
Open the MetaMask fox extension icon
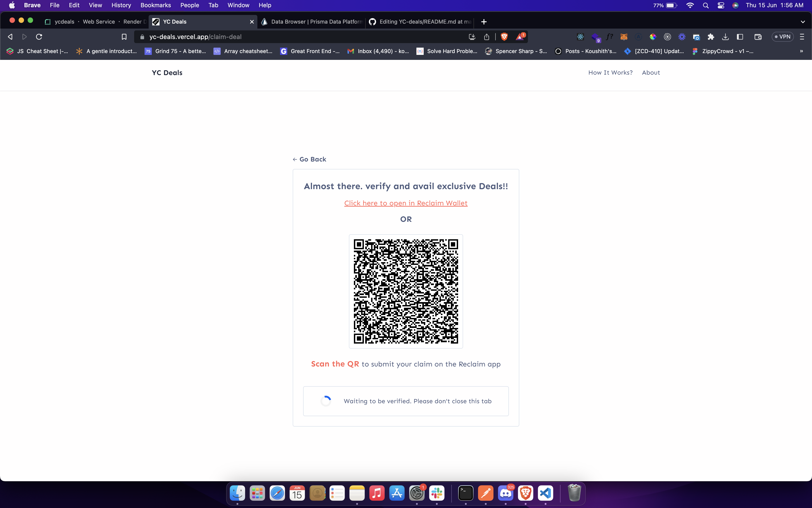click(624, 37)
